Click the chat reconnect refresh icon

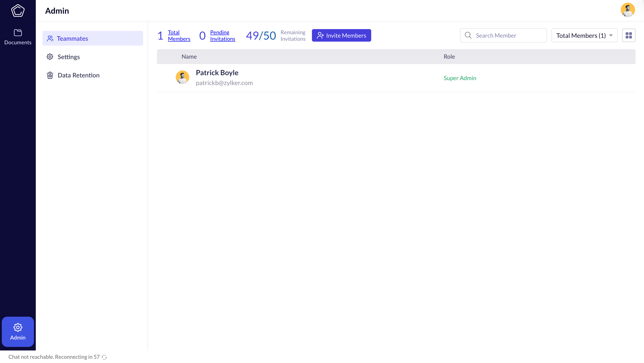[x=104, y=357]
